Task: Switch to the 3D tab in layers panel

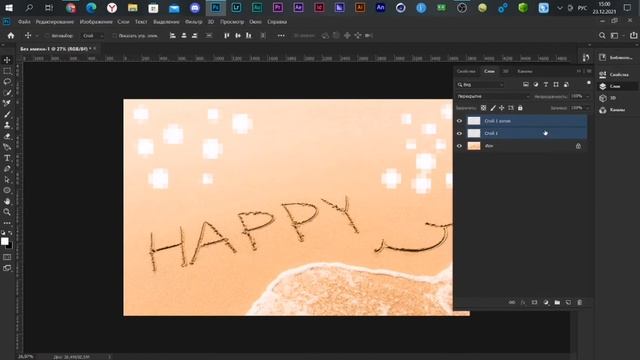Action: tap(505, 71)
